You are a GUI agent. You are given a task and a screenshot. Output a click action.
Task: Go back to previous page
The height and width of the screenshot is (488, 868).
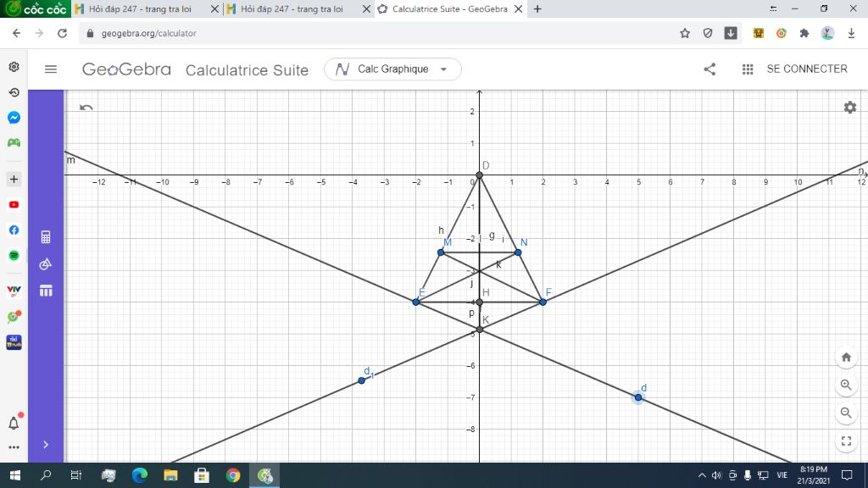[x=17, y=33]
